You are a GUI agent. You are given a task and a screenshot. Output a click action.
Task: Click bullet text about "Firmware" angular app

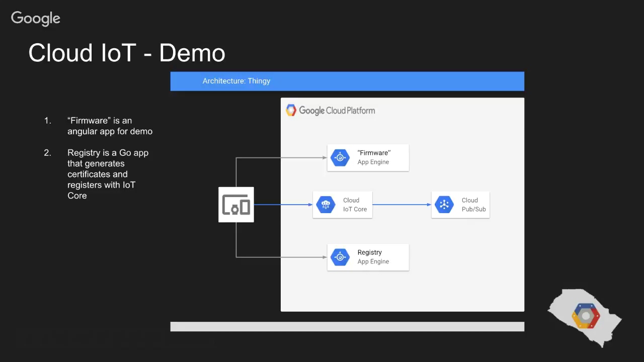(110, 126)
